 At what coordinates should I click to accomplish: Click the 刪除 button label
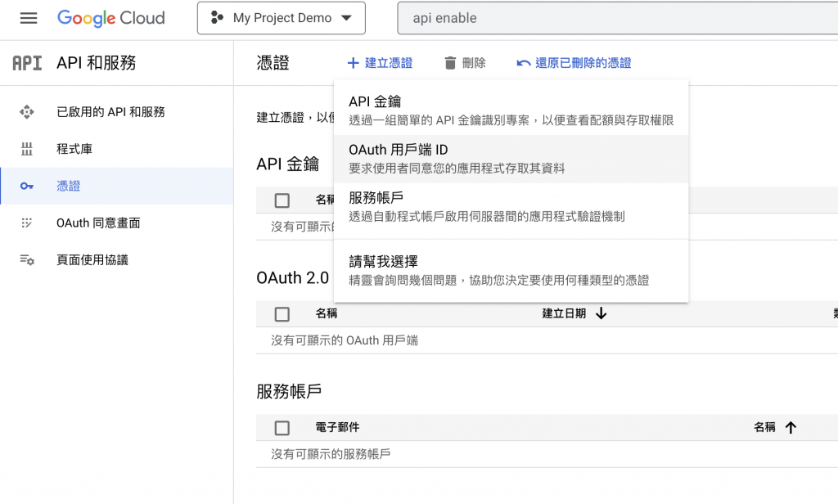pyautogui.click(x=474, y=63)
